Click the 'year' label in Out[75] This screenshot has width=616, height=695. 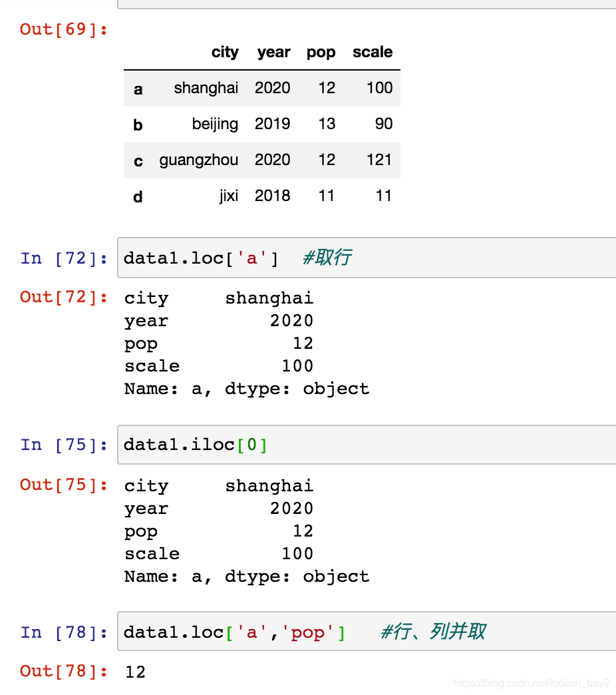(146, 509)
